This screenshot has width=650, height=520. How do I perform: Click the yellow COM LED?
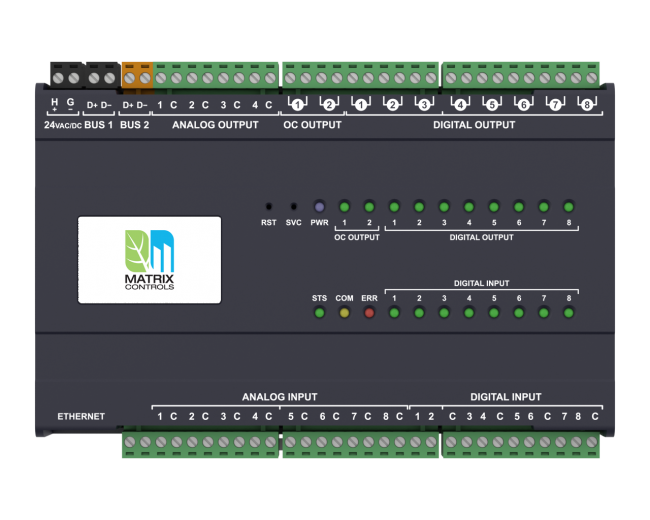click(344, 314)
